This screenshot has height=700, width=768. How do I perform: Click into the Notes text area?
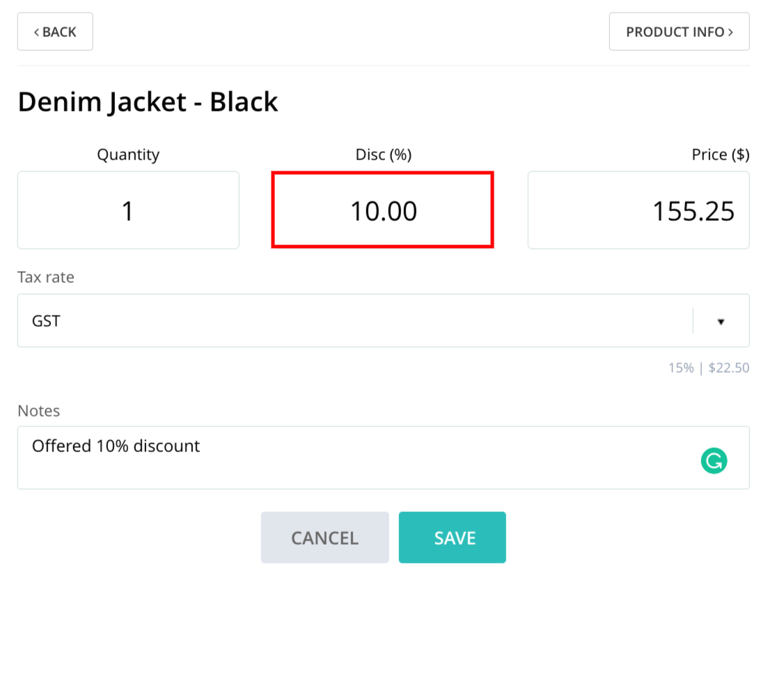pyautogui.click(x=383, y=458)
